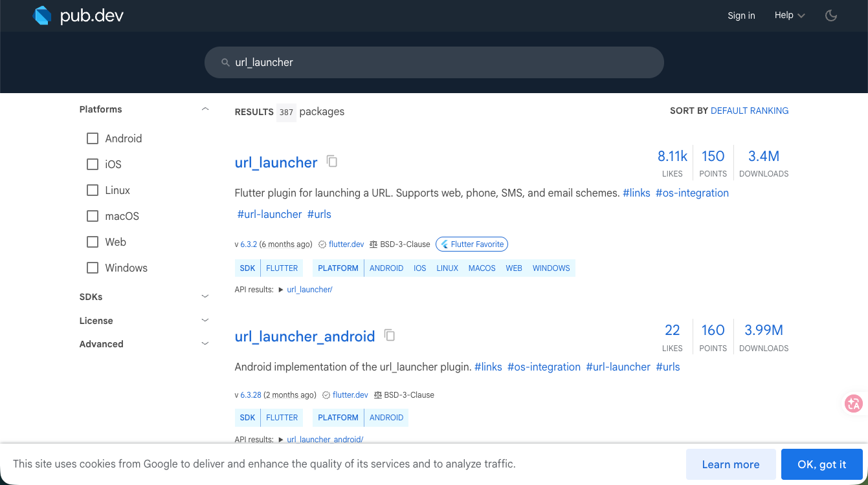Click verified publisher icon beside flutter.dev for url_launcher
Viewport: 868px width, 485px height.
(x=322, y=244)
